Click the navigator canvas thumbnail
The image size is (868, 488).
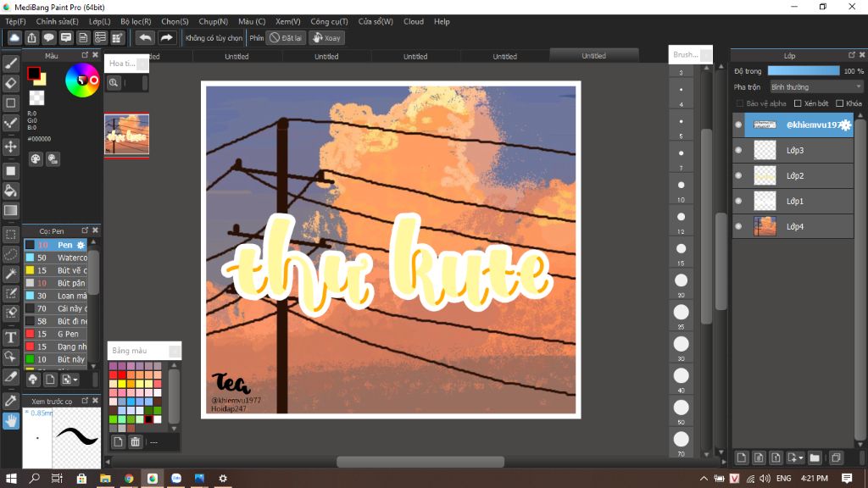tap(127, 135)
